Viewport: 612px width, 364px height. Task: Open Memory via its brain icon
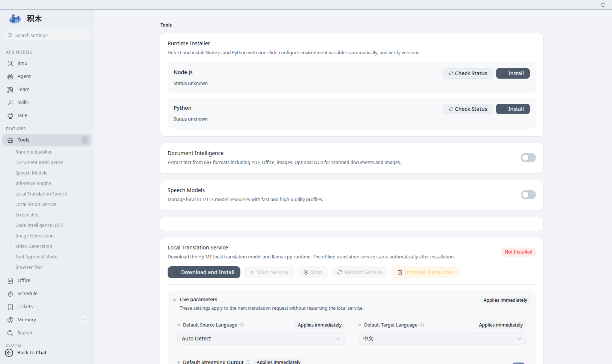10,320
